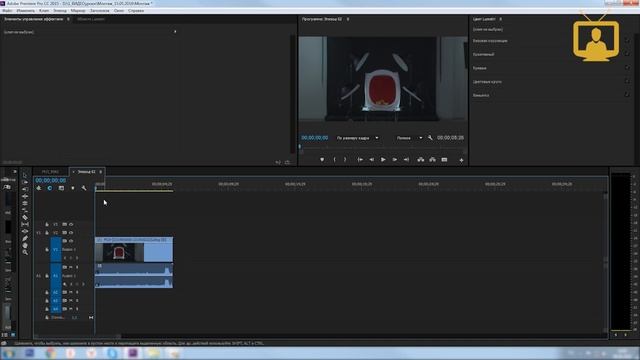Viewport: 640px width, 360px height.
Task: Play the sequence in Program monitor
Action: click(383, 160)
